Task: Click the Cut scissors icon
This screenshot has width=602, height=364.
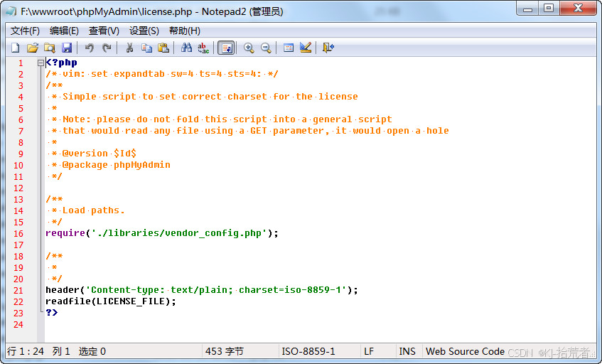Action: coord(130,48)
